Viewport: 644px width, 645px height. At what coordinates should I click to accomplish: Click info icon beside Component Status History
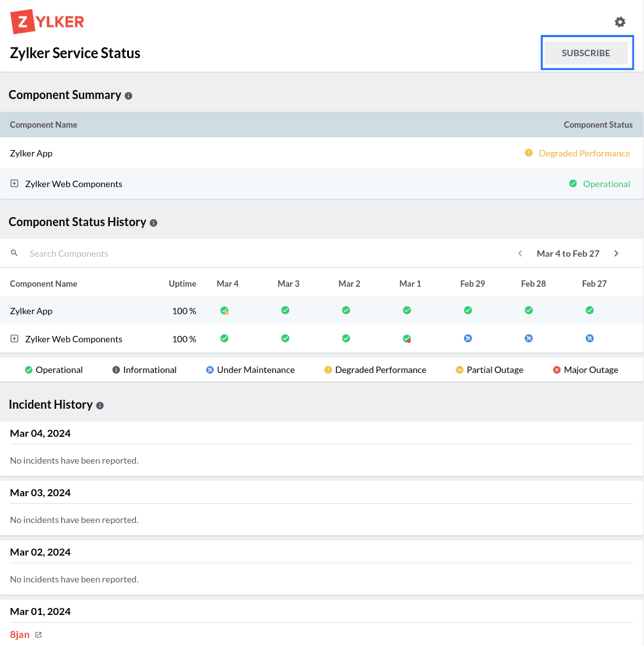pyautogui.click(x=153, y=223)
